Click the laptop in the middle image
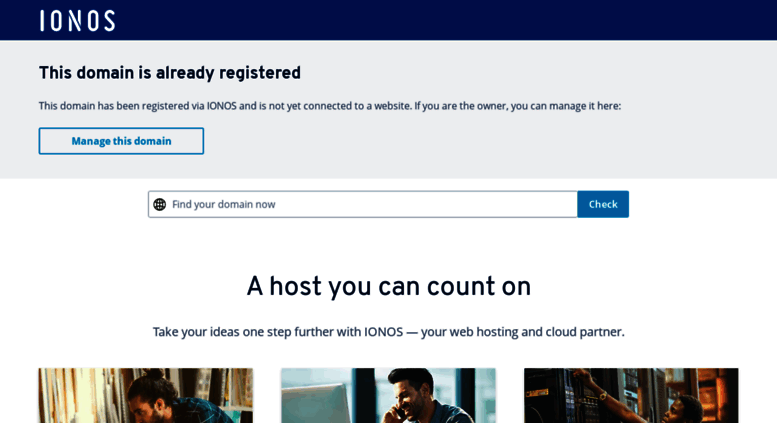 315,405
